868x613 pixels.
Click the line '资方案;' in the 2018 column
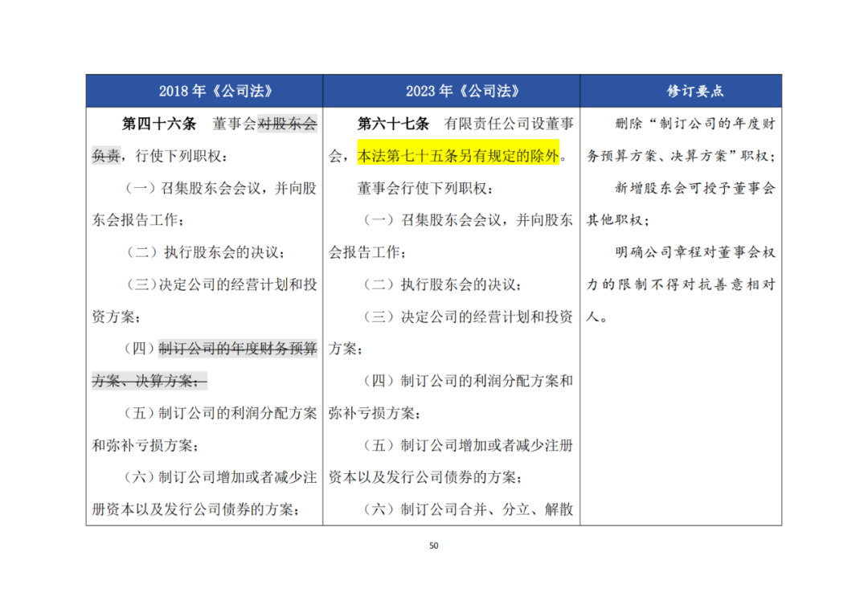[x=117, y=317]
